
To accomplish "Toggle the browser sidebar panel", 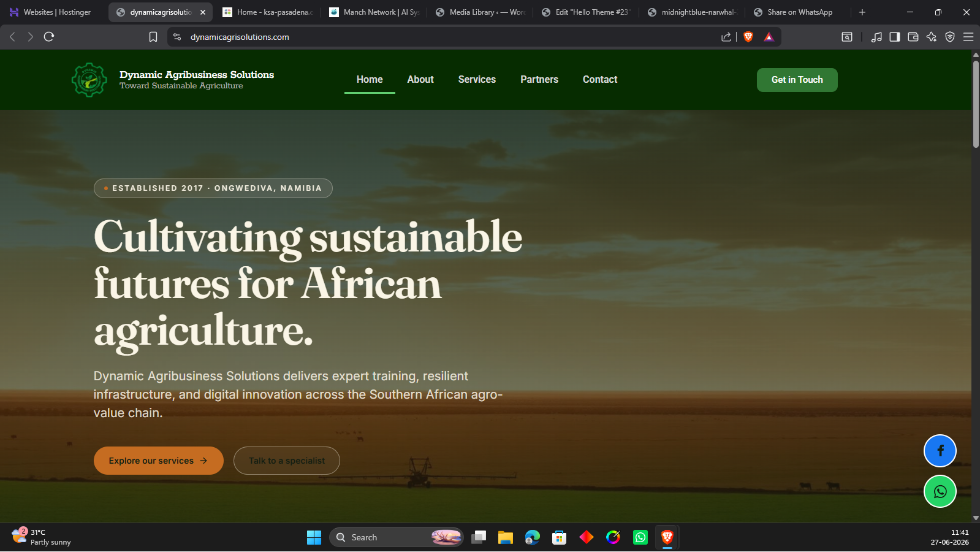I will coord(895,37).
